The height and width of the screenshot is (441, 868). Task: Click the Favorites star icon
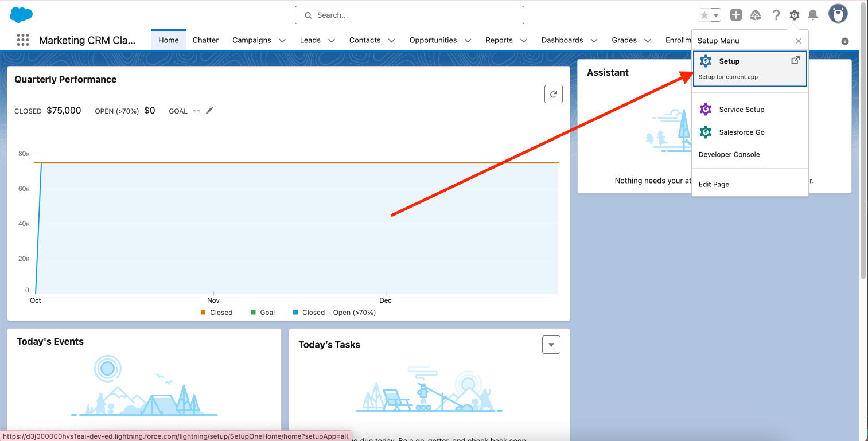tap(704, 15)
